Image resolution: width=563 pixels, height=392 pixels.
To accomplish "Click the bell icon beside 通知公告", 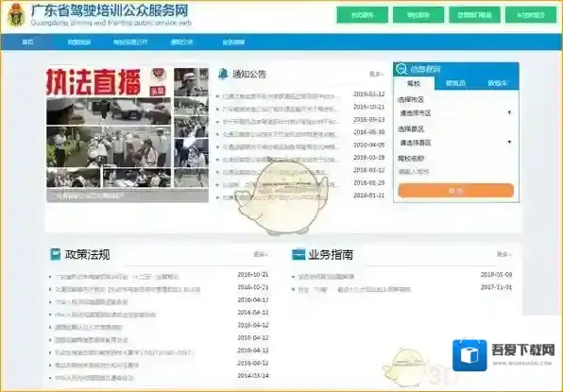I will pos(223,74).
